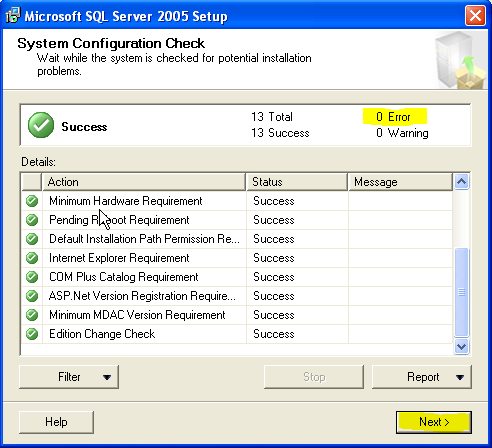This screenshot has width=492, height=448.
Task: Click the green check beside Pending Reboot Requirement
Action: (x=32, y=220)
